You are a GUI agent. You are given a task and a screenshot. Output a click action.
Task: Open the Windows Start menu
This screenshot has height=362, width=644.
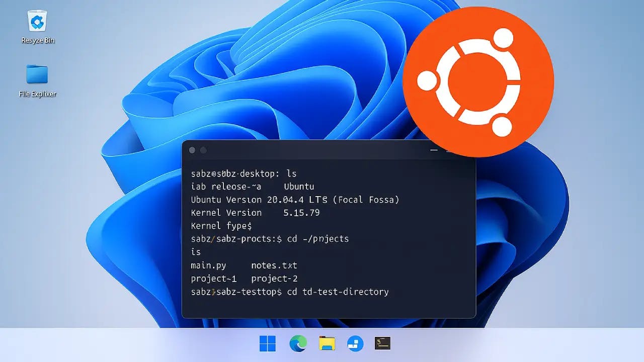click(268, 344)
